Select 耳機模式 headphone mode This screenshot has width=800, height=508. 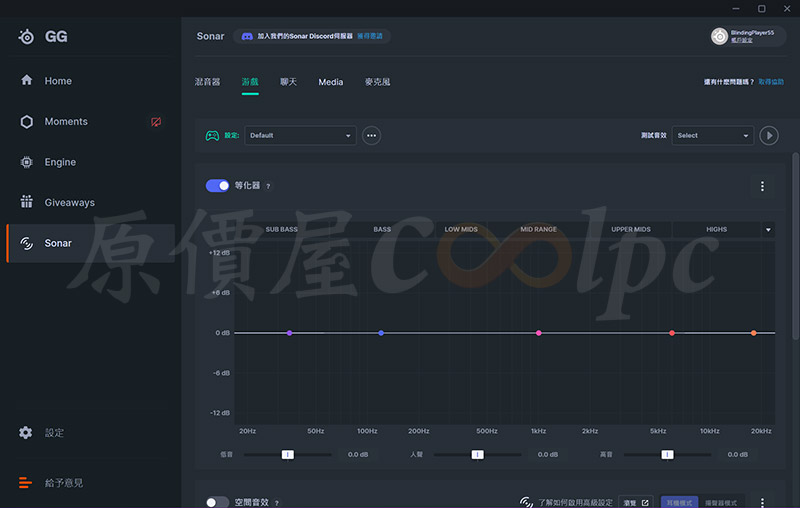pyautogui.click(x=679, y=502)
